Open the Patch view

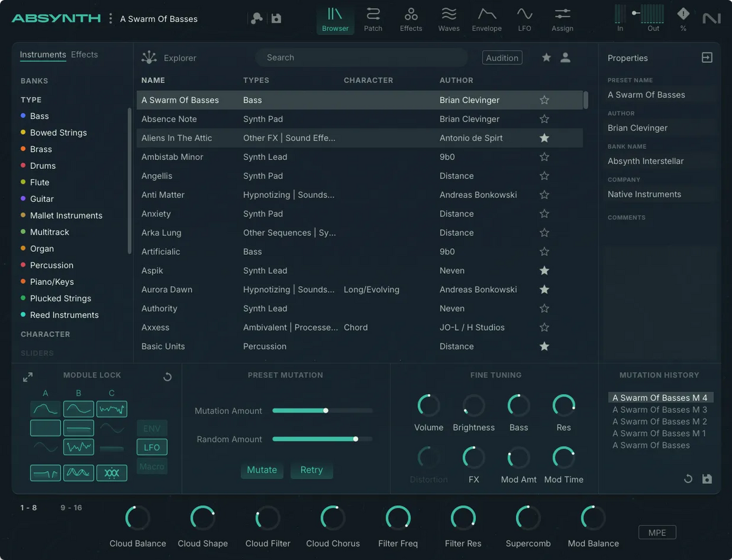pyautogui.click(x=373, y=19)
